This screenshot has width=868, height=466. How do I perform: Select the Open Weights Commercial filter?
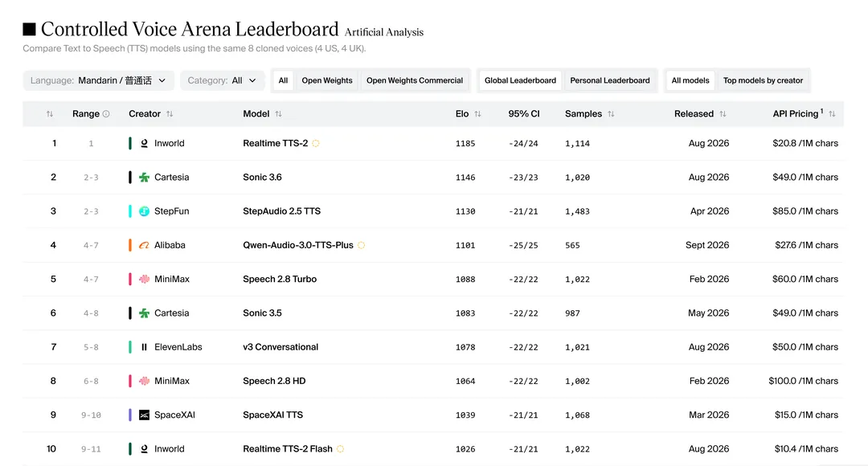pyautogui.click(x=415, y=80)
